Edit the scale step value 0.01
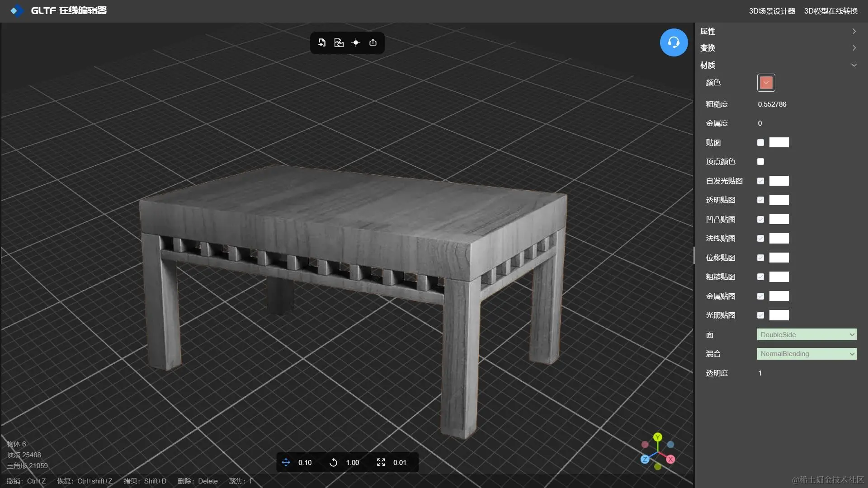868x488 pixels. [x=400, y=462]
